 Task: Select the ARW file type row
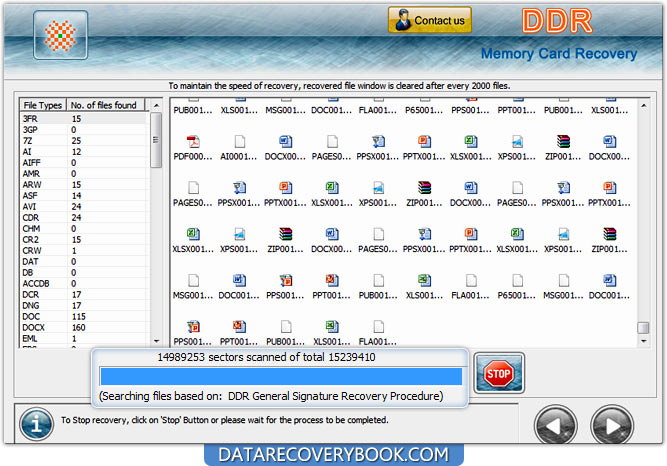(x=84, y=185)
